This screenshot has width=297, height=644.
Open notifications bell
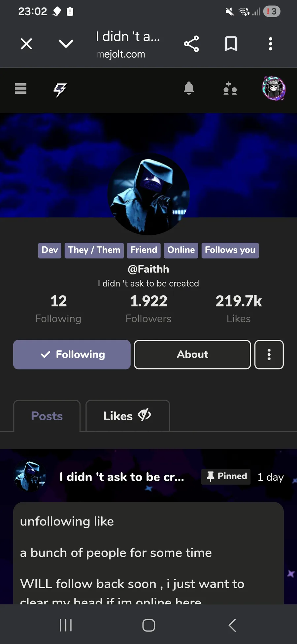tap(189, 89)
